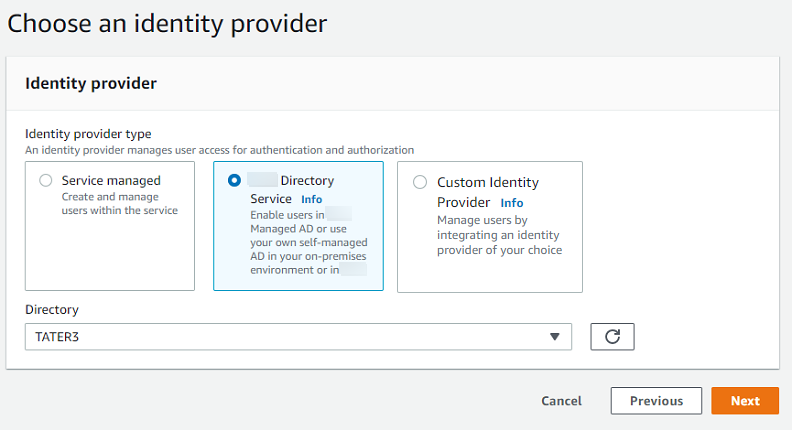Click the Next button

coord(744,401)
